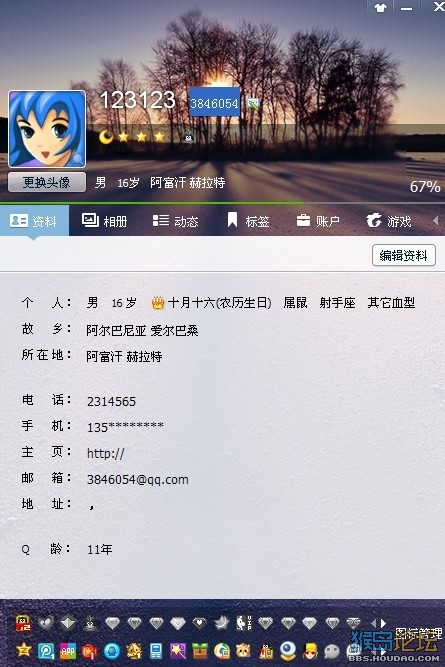This screenshot has width=445, height=667.
Task: Click the 67% profile completion indicator
Action: (x=425, y=186)
